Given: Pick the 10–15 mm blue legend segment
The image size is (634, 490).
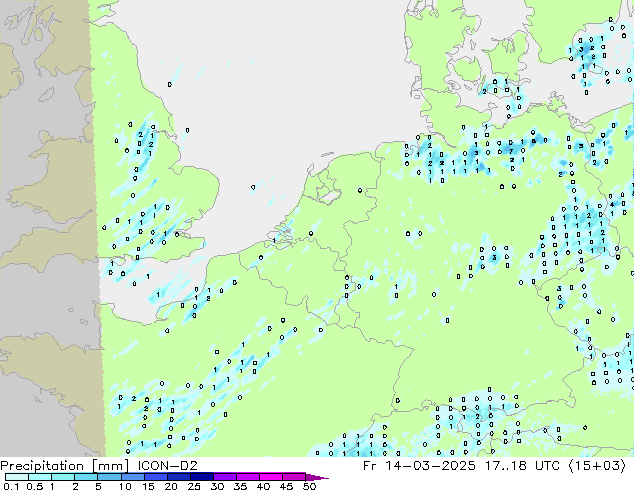Looking at the screenshot, I should click(x=133, y=477).
